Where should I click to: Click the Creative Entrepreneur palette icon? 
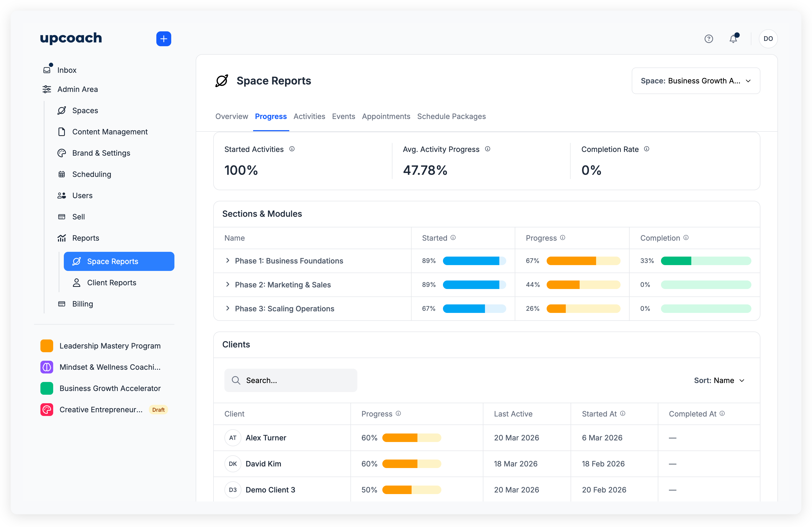point(47,409)
